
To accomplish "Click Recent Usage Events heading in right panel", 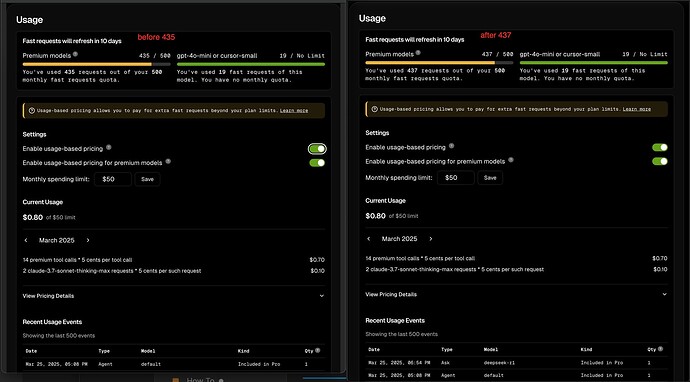I will 395,320.
